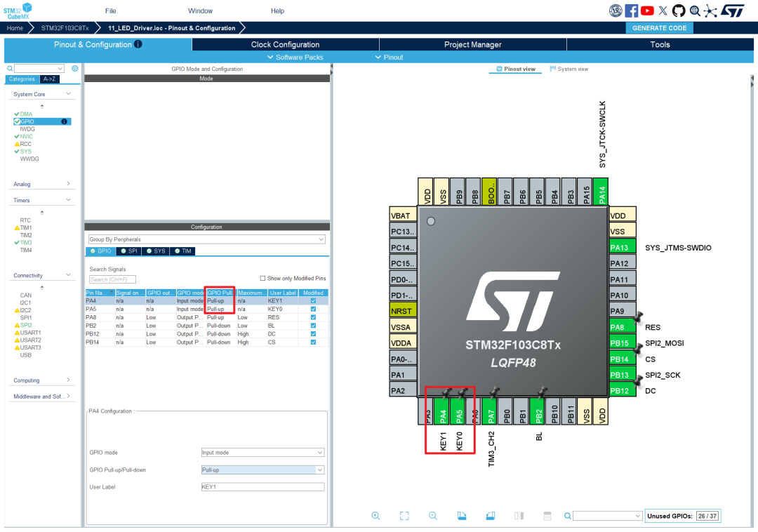The image size is (758, 532).
Task: Expand the Analog category
Action: coord(68,184)
